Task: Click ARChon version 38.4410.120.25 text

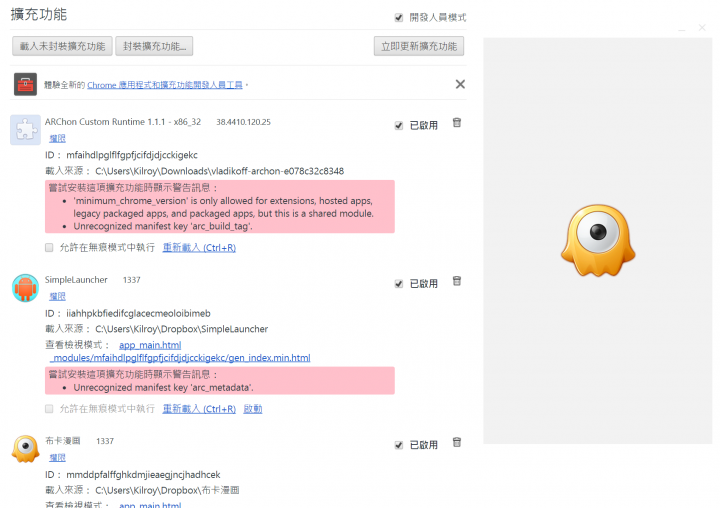Action: point(243,122)
